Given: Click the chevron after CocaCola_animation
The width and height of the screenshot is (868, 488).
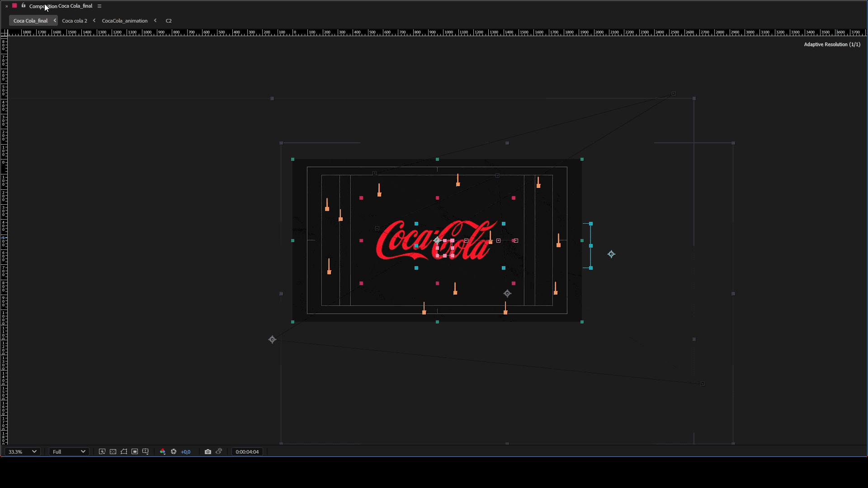Looking at the screenshot, I should point(155,20).
